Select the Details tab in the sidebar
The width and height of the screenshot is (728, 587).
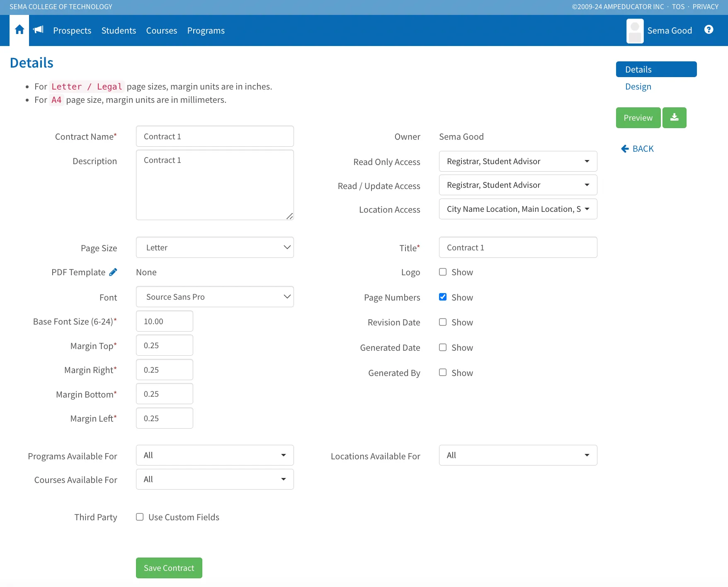click(x=656, y=69)
